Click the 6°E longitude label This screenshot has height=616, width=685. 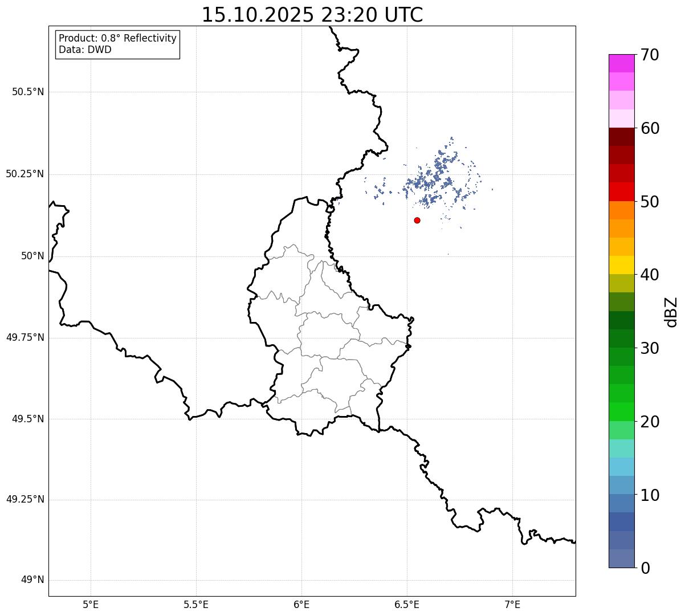click(301, 604)
